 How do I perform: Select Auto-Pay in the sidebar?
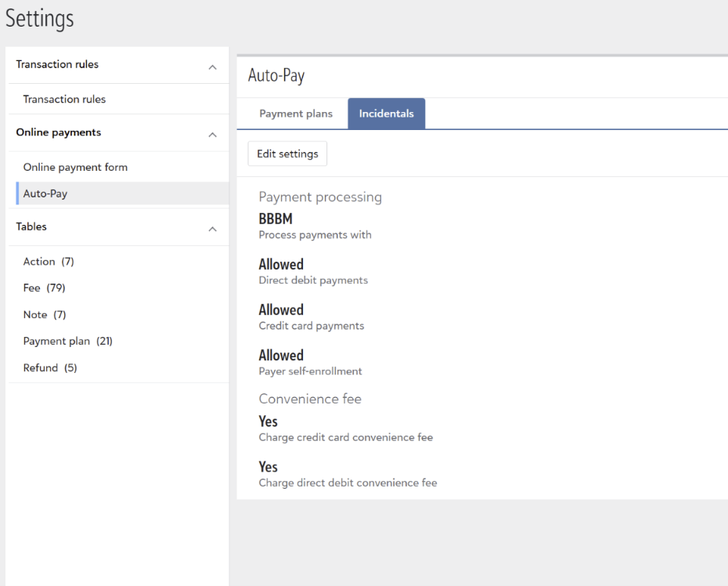45,194
